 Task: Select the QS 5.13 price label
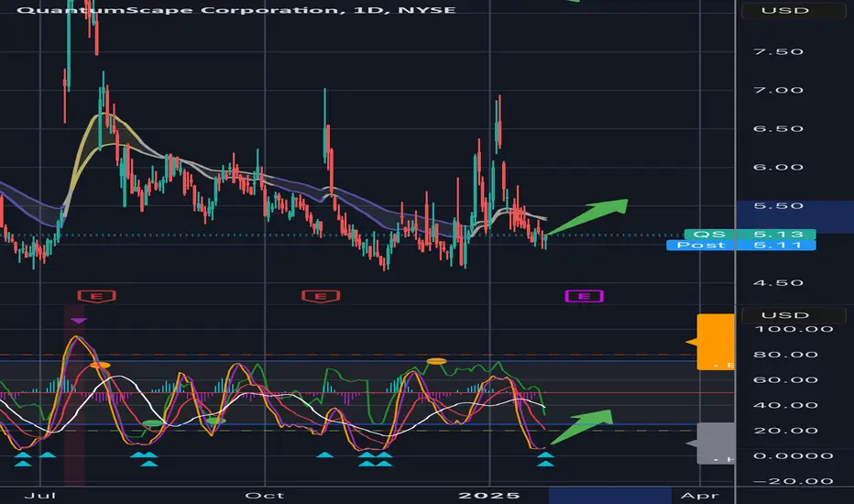[x=750, y=235]
